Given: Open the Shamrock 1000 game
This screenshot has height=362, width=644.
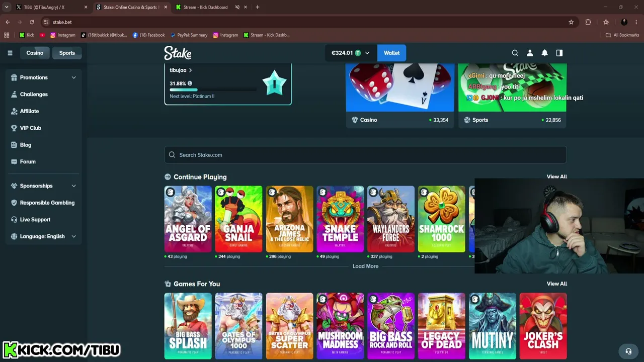Looking at the screenshot, I should point(441,219).
